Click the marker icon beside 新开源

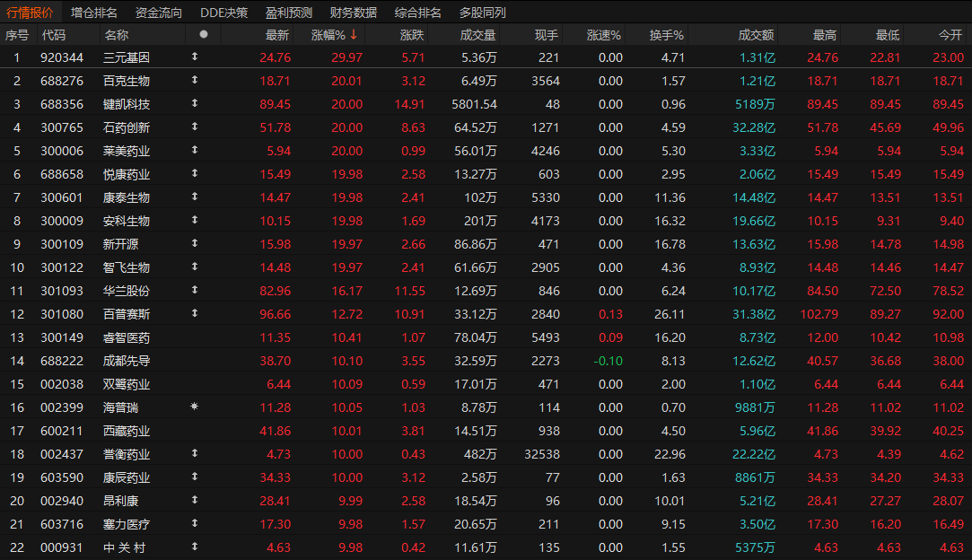pos(195,243)
